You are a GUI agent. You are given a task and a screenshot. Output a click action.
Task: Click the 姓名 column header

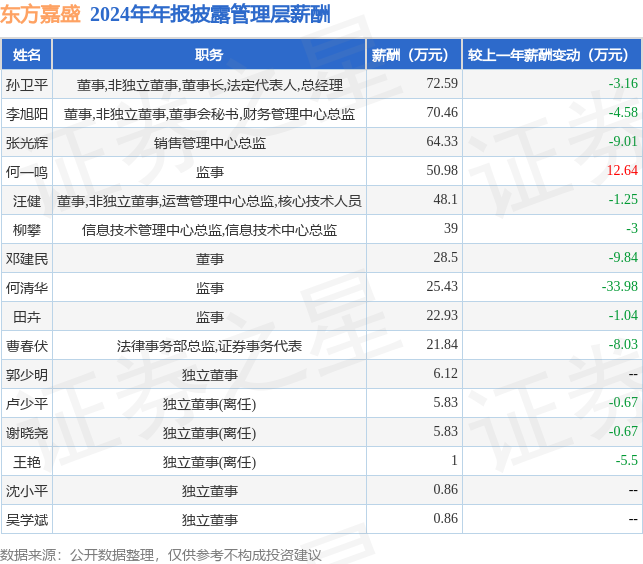pos(27,55)
